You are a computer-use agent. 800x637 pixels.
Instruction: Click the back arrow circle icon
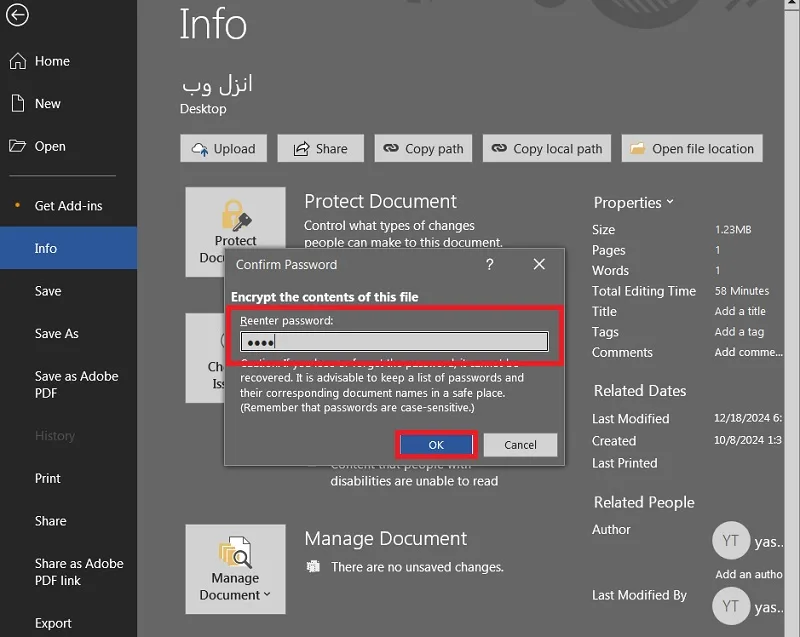click(17, 15)
